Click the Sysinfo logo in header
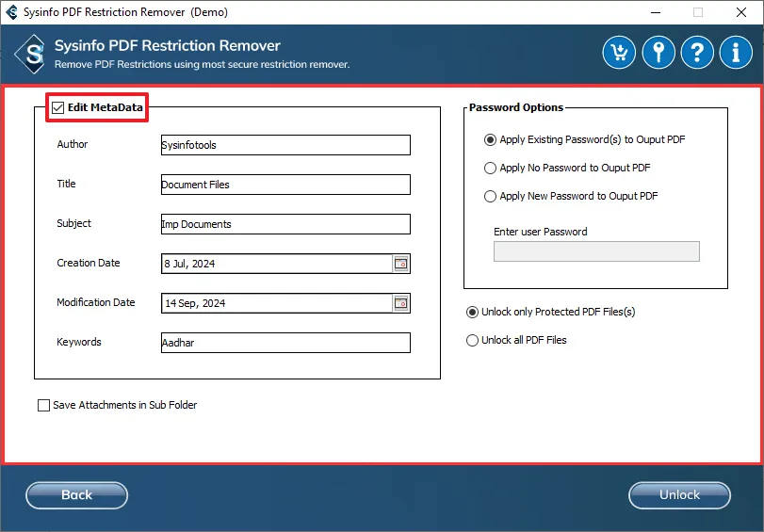 click(31, 54)
